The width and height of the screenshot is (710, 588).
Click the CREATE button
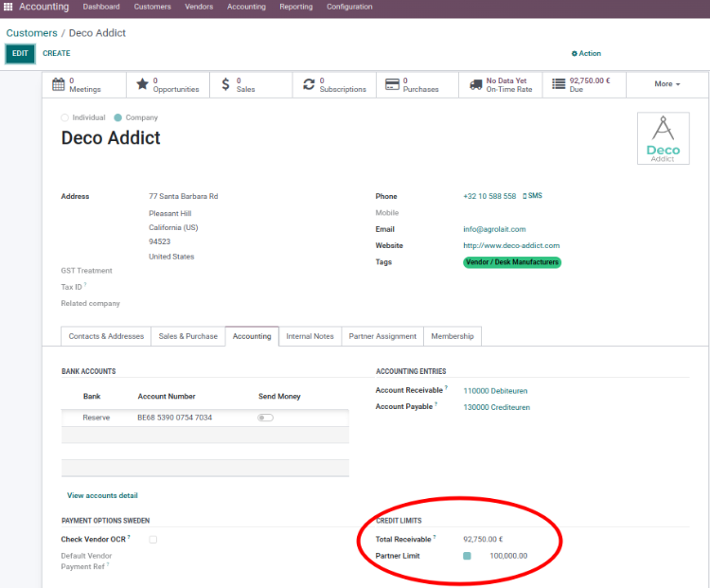[x=57, y=53]
